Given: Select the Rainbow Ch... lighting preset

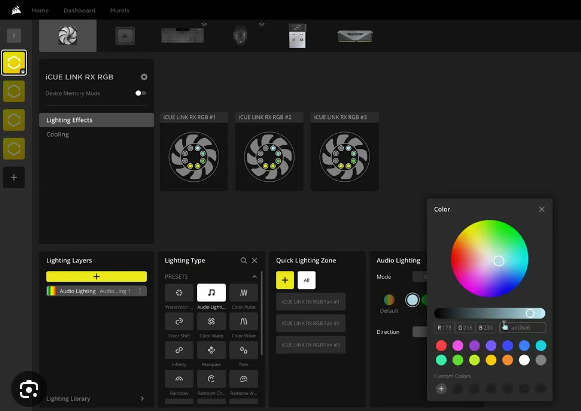Looking at the screenshot, I should tap(211, 379).
